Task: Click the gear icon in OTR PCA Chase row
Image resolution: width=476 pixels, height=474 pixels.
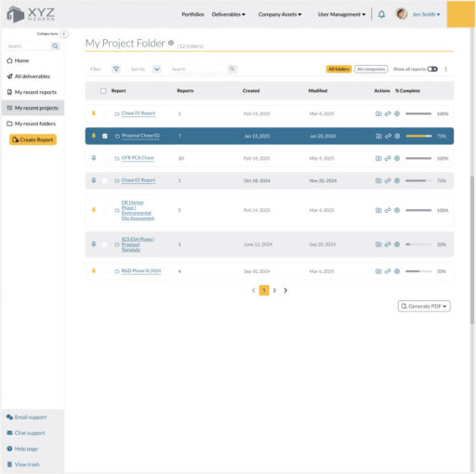Action: (x=397, y=158)
